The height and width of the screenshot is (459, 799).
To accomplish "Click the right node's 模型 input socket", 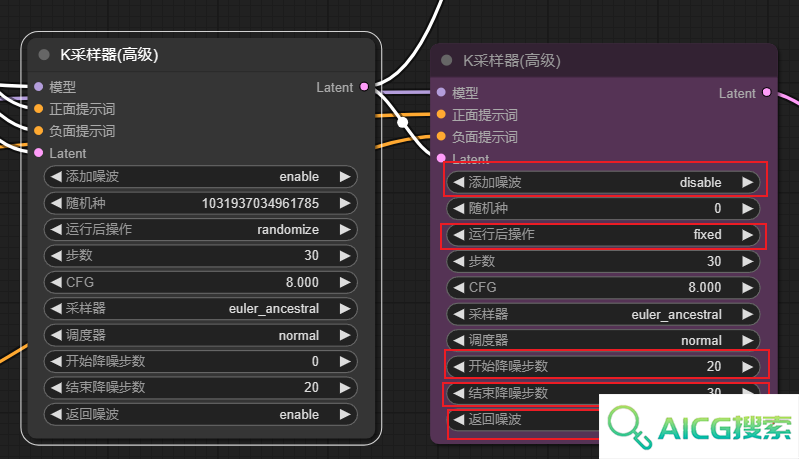I will pyautogui.click(x=441, y=93).
